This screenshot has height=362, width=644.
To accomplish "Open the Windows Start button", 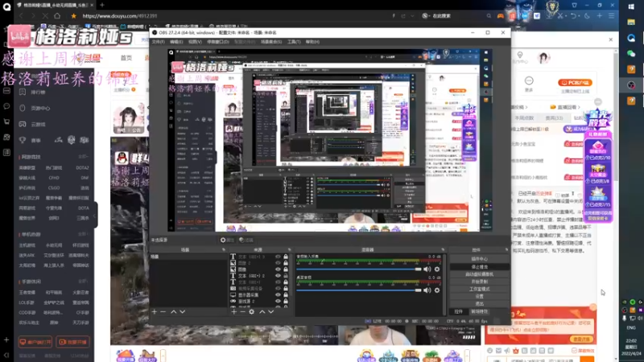I will click(631, 6).
